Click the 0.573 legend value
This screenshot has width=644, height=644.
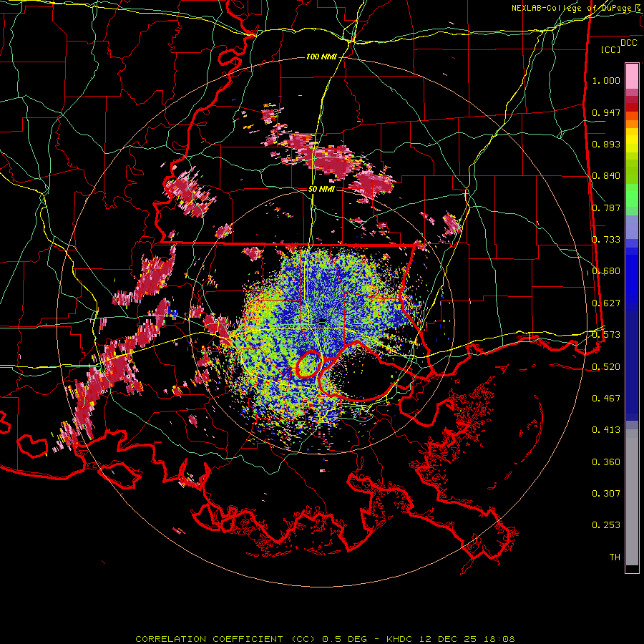coord(606,335)
